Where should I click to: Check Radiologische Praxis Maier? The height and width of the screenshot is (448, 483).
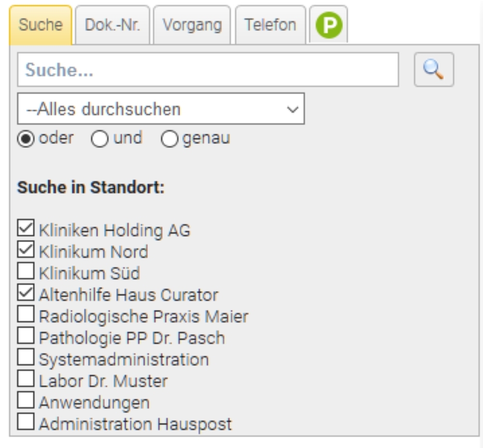click(x=26, y=315)
